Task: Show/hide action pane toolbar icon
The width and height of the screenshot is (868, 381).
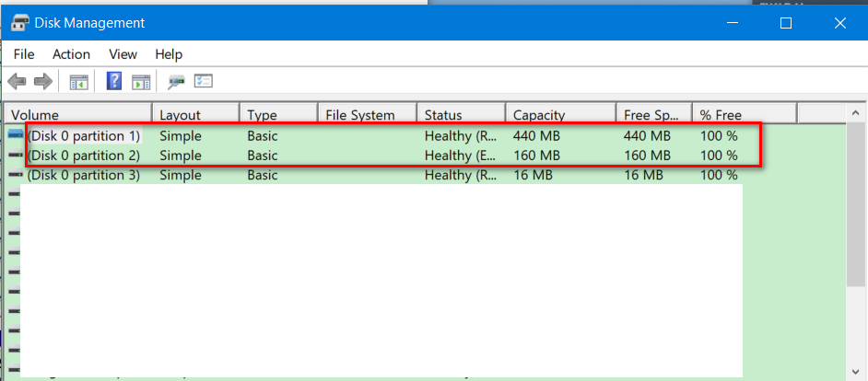Action: click(141, 83)
